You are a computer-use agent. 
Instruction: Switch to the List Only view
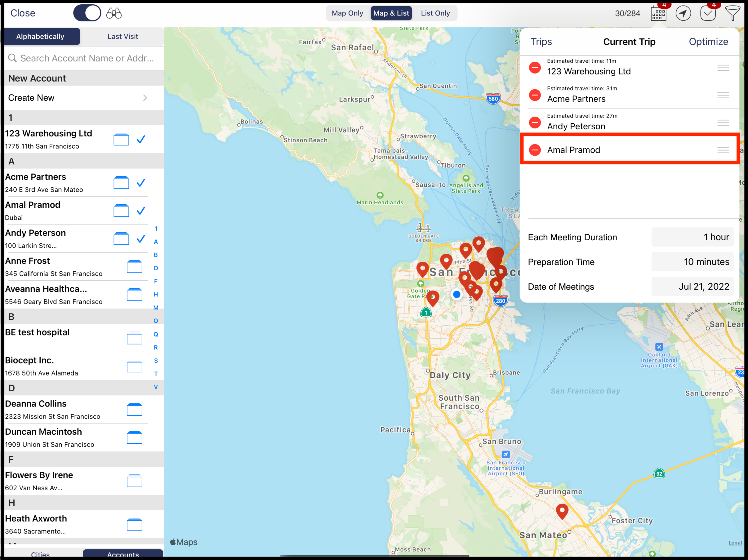[x=435, y=13]
